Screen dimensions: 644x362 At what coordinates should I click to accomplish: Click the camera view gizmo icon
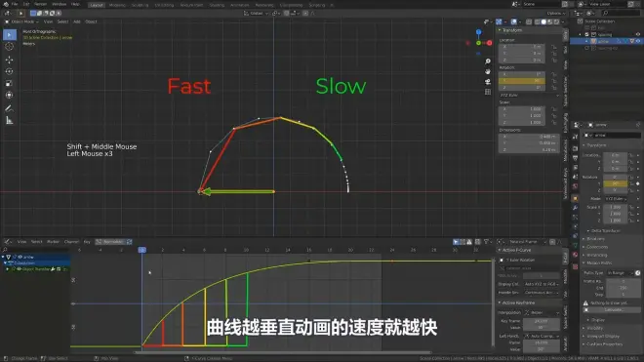tap(488, 82)
